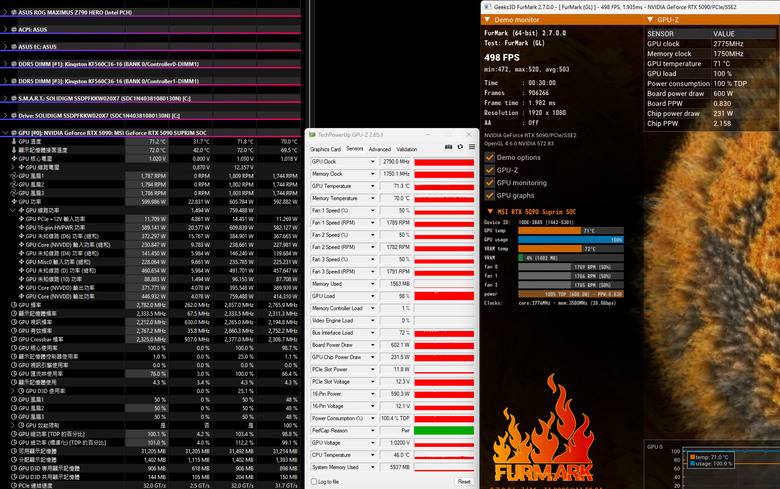Click the icon beside Drive: SOLIDIGM
780x489 pixels.
tap(14, 115)
